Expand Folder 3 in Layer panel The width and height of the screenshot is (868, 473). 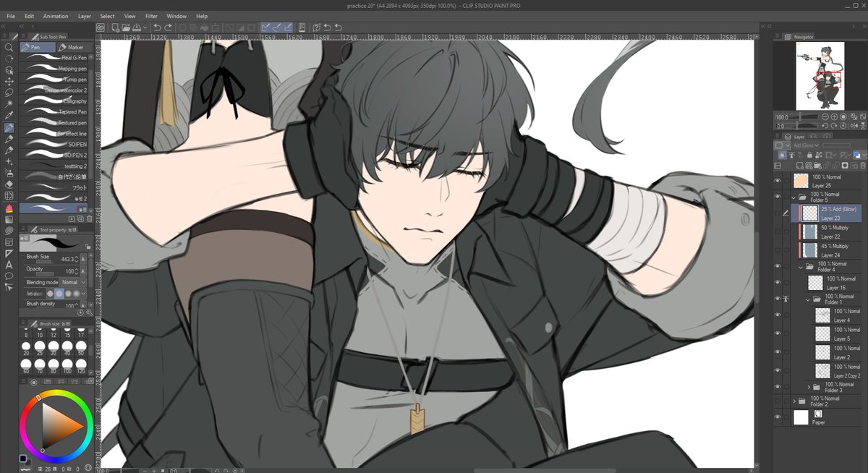[x=809, y=387]
